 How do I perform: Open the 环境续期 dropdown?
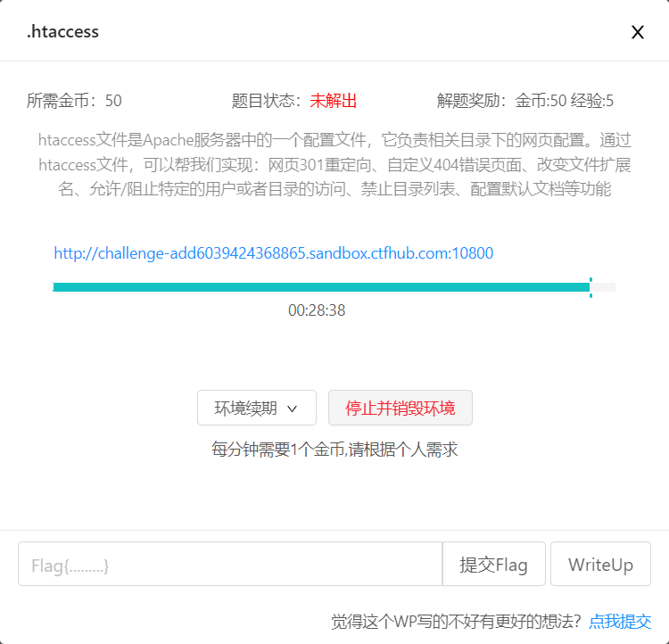pos(257,408)
